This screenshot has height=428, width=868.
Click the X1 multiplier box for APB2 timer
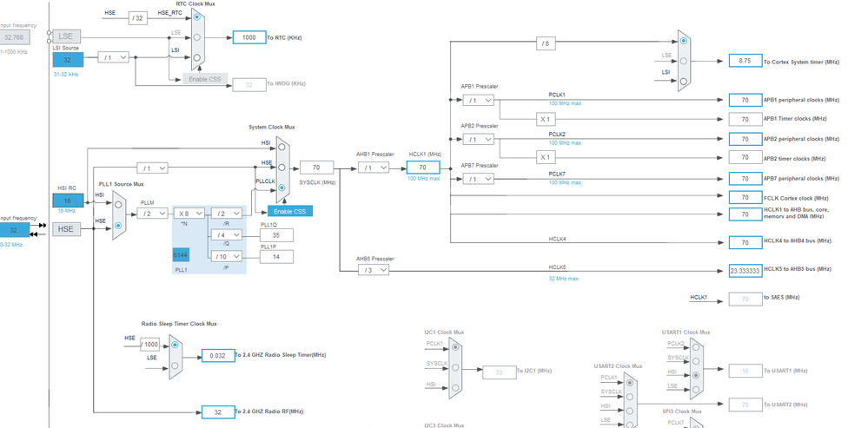(x=546, y=158)
